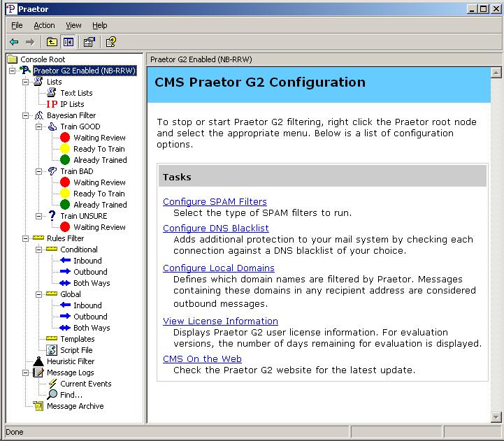The image size is (504, 441).
Task: Click Inbound arrow icon under Conditional
Action: (65, 260)
